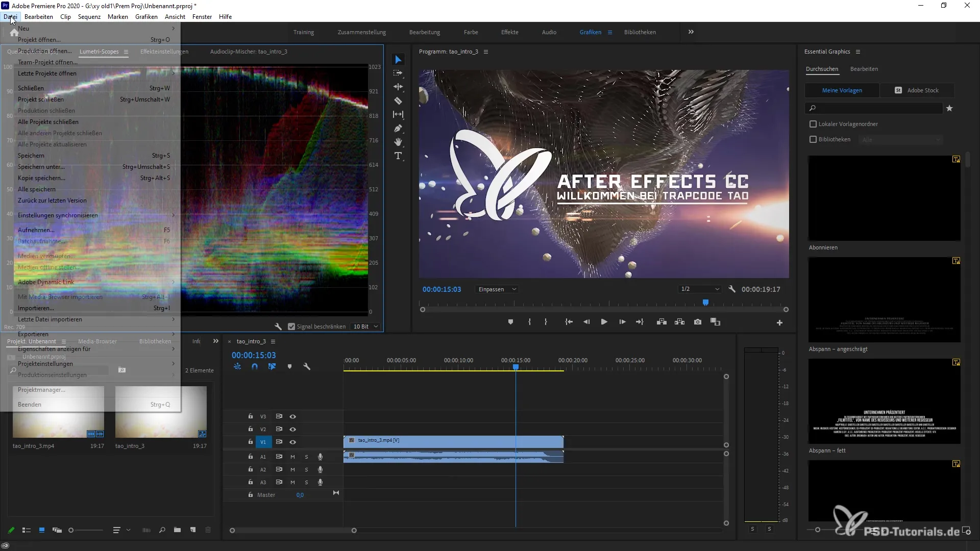Mute audio track A1
This screenshot has width=980, height=551.
pos(292,457)
